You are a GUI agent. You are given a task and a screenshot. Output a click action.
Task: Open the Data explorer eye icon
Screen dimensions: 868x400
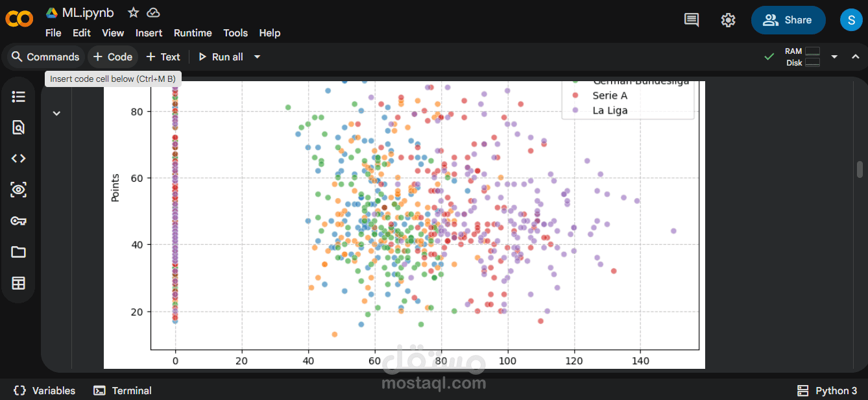[x=19, y=190]
